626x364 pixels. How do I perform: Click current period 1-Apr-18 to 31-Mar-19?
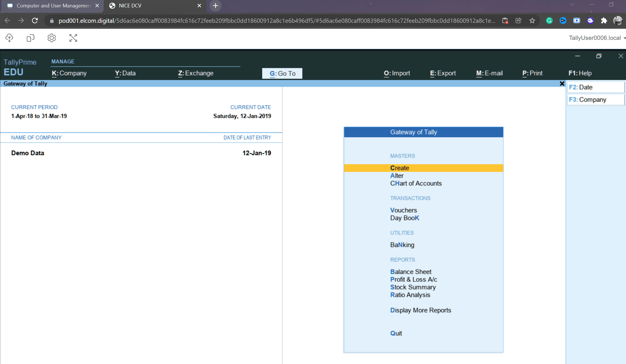[39, 116]
